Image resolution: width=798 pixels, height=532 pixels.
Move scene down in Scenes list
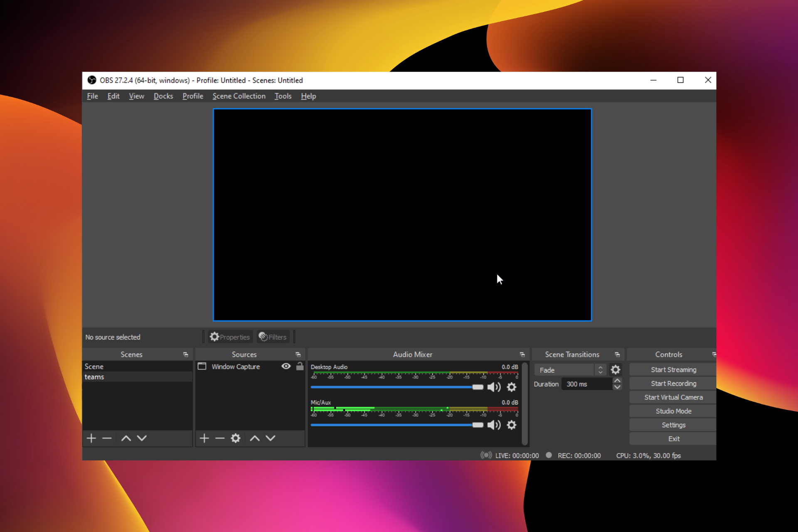click(142, 438)
